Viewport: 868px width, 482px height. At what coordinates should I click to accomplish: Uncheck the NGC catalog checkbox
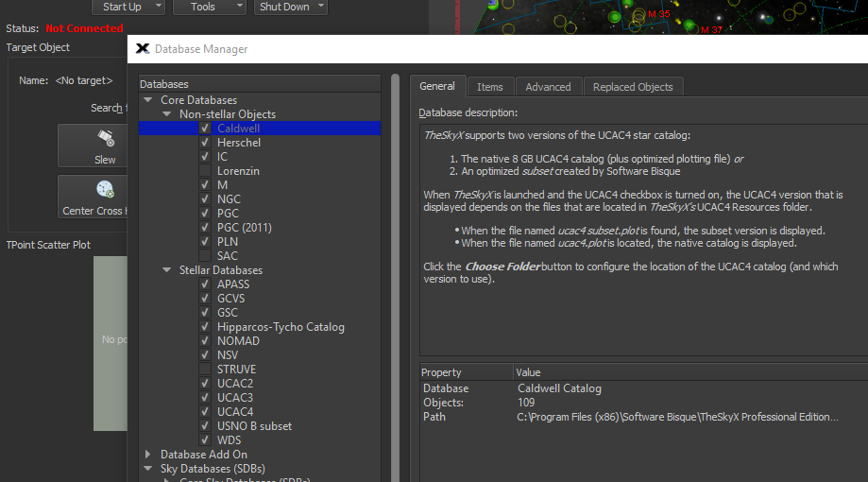tap(205, 198)
